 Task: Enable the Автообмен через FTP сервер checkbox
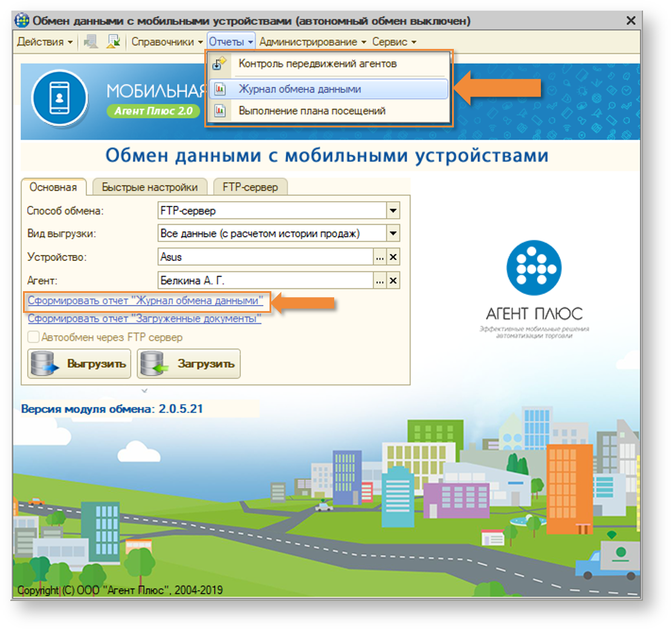(x=33, y=337)
